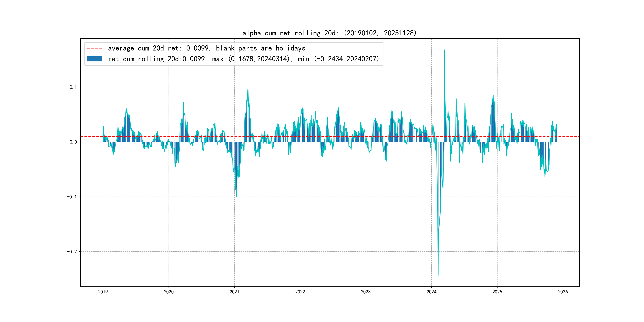
Task: Click the 0.1 y-axis tick label
Action: point(73,87)
